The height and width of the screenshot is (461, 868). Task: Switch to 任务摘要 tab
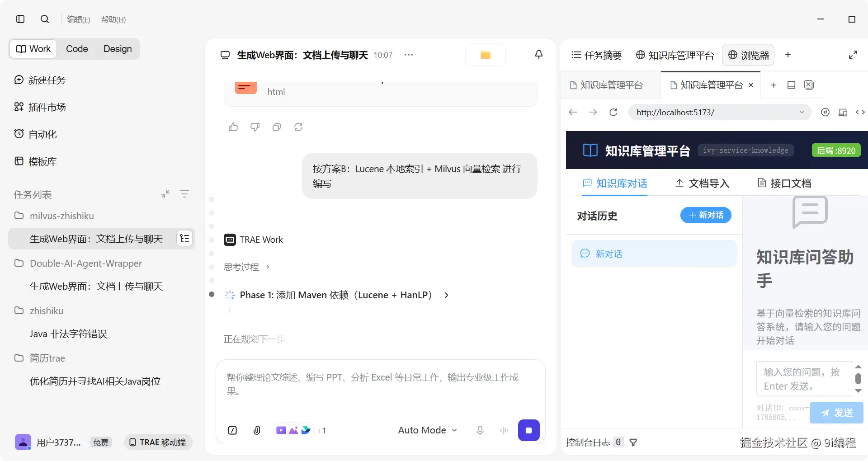pyautogui.click(x=596, y=55)
